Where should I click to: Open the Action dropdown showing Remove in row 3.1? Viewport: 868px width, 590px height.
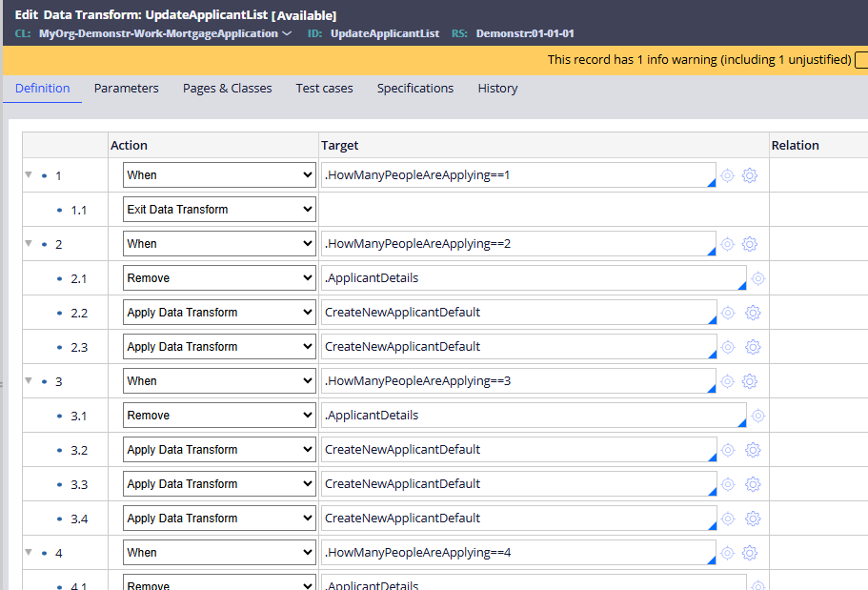click(219, 415)
